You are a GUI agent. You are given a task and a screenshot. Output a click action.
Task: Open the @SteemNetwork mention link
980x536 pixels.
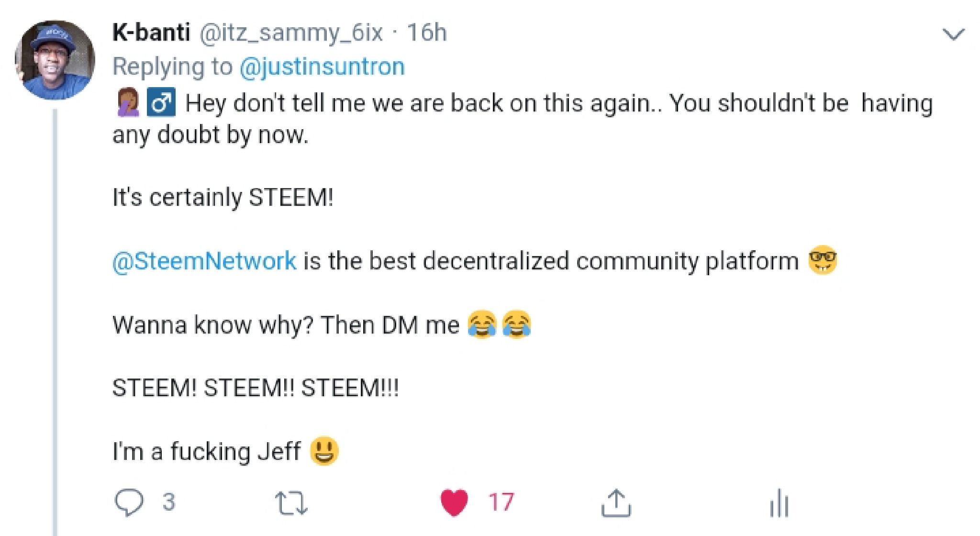click(204, 261)
